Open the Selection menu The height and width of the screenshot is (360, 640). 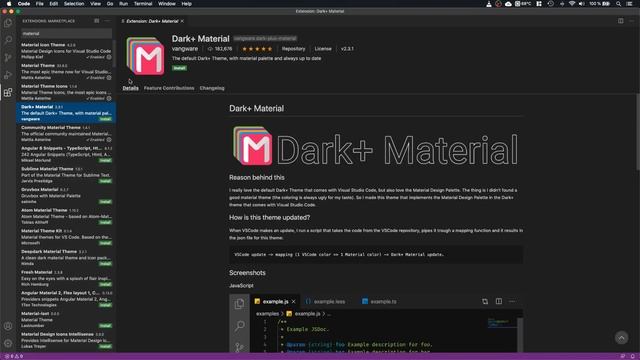click(x=74, y=4)
